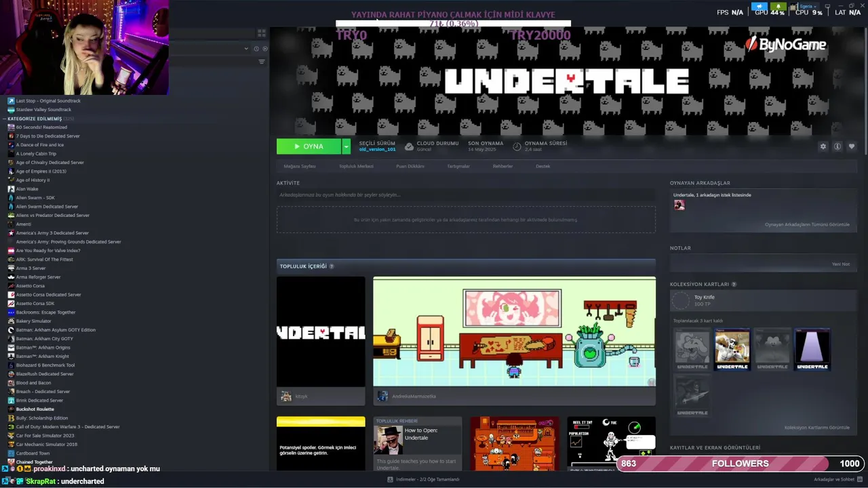
Task: Click the Alien Swarm - SDK game icon
Action: coord(11,198)
